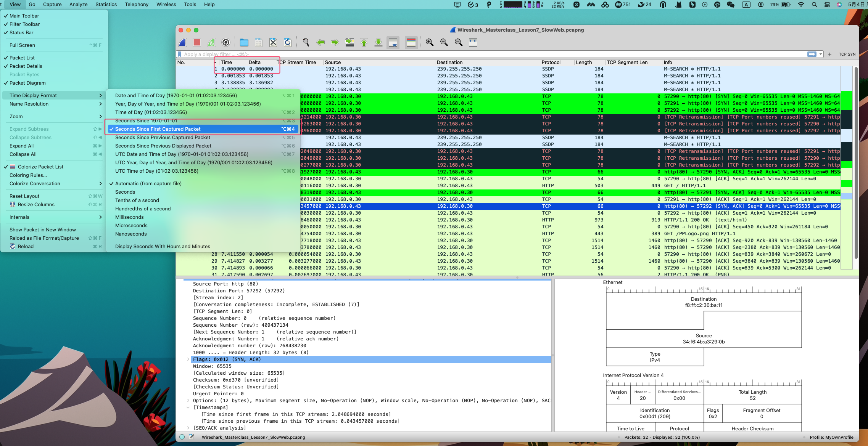Go to the first packet
The height and width of the screenshot is (446, 868).
point(364,42)
